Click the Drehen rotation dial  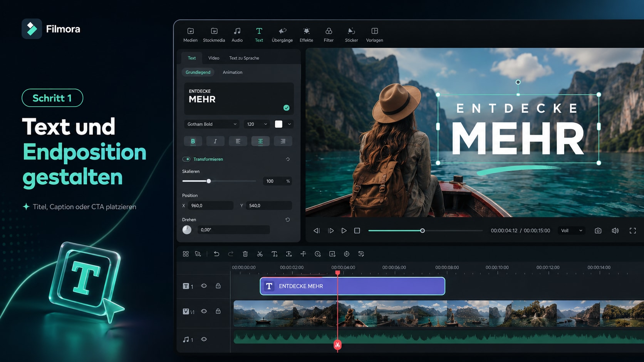pyautogui.click(x=187, y=230)
